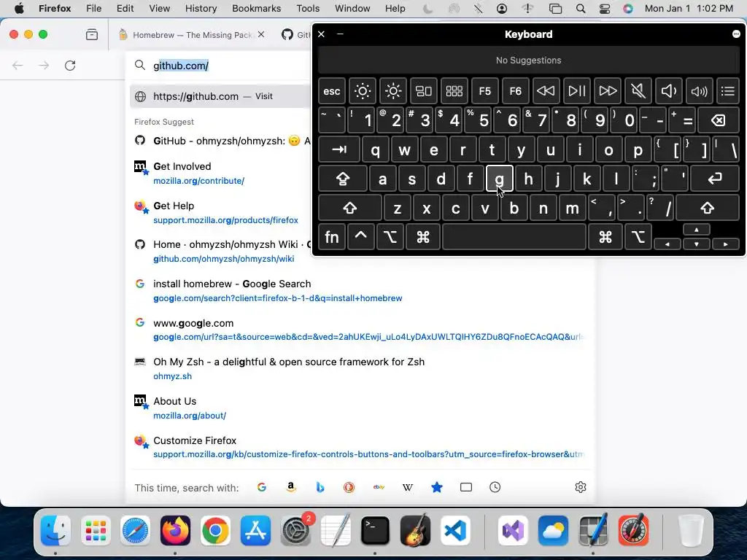747x560 pixels.
Task: Tap the F5 key
Action: pos(485,91)
